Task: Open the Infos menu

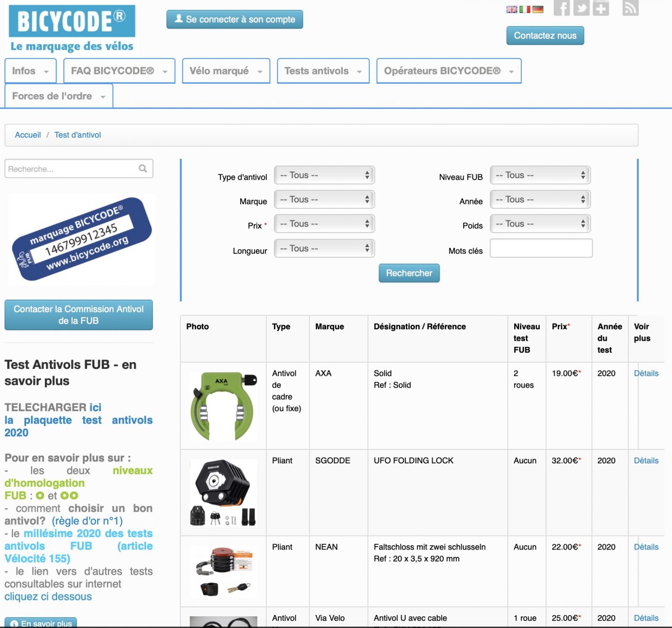Action: click(x=31, y=71)
